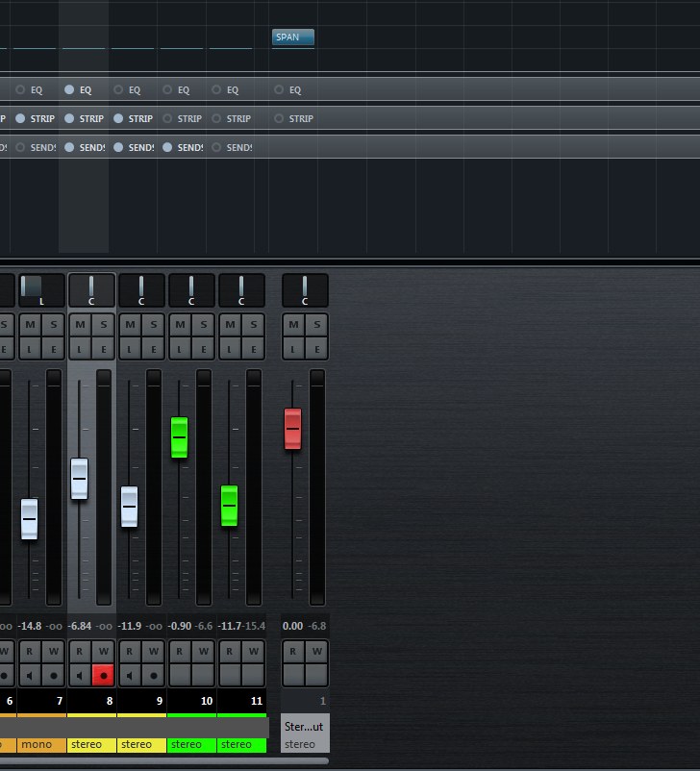700x771 pixels.
Task: Click the white fader on channel 7
Action: point(30,519)
